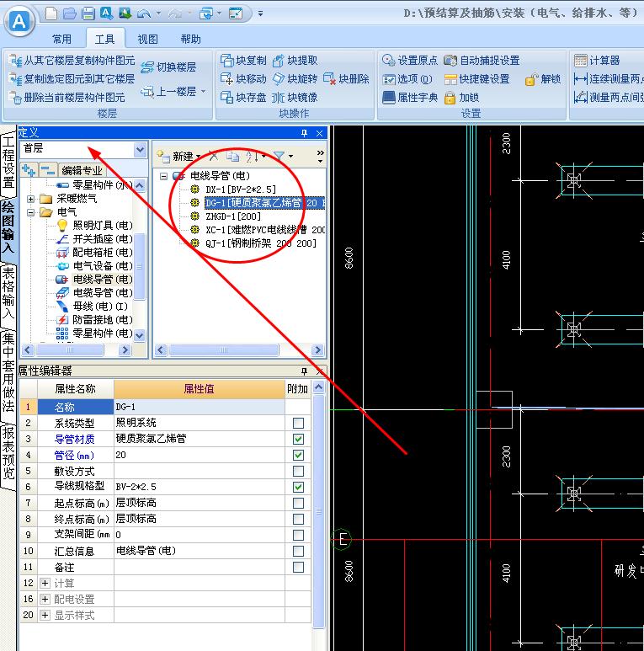Click the new file icon in the quick toolbar
Viewport: 644px width, 651px height.
(51, 13)
